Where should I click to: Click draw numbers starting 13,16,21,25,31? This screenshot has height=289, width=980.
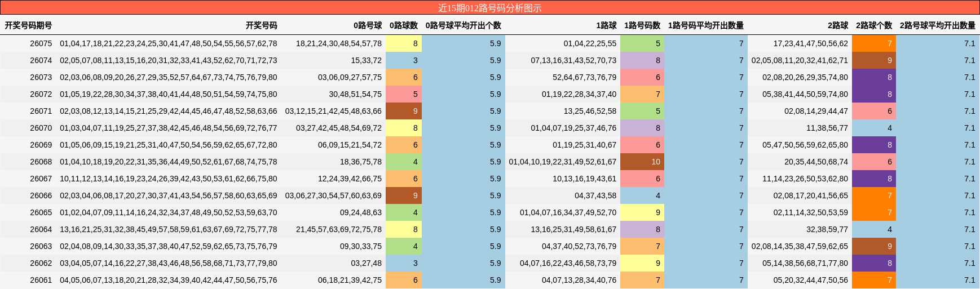(x=169, y=229)
